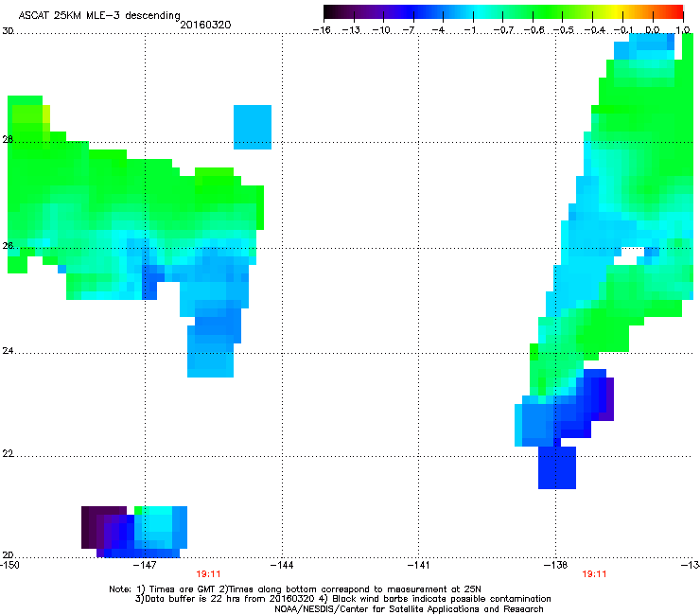Click the latitude label 22
Screen dimensions: 700x615
pyautogui.click(x=8, y=454)
